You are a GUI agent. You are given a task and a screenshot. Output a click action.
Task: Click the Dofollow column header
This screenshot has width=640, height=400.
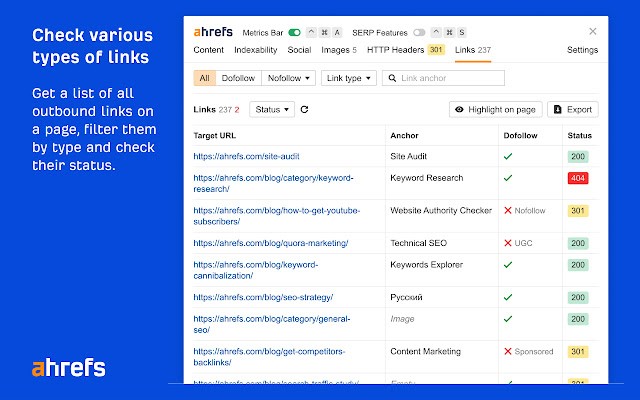[x=520, y=136]
